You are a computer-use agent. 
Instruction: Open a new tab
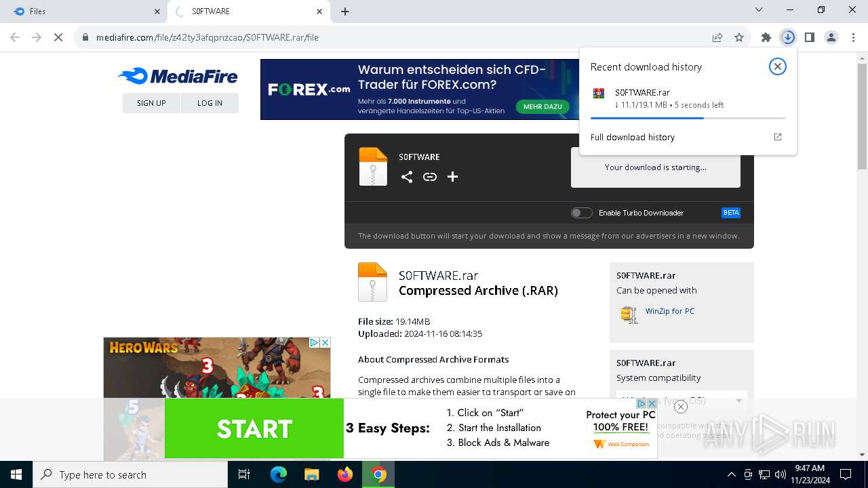point(345,12)
